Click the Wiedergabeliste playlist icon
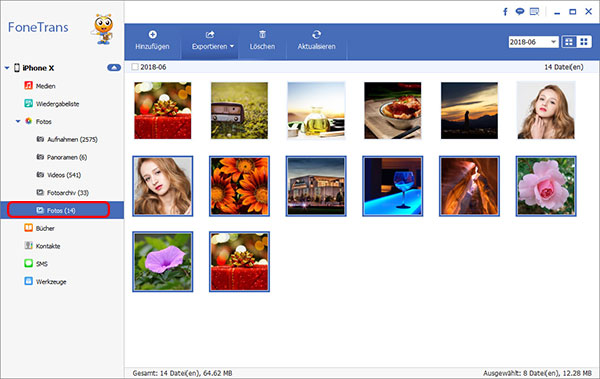 point(28,103)
